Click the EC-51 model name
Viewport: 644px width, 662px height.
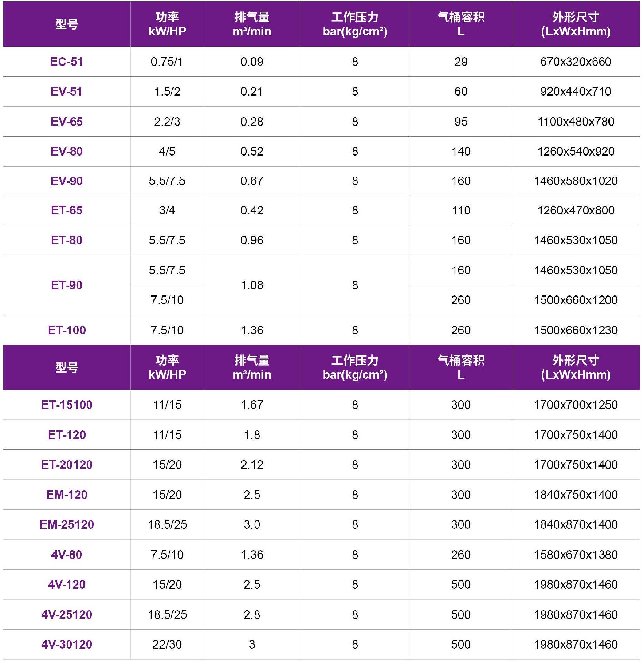[67, 62]
